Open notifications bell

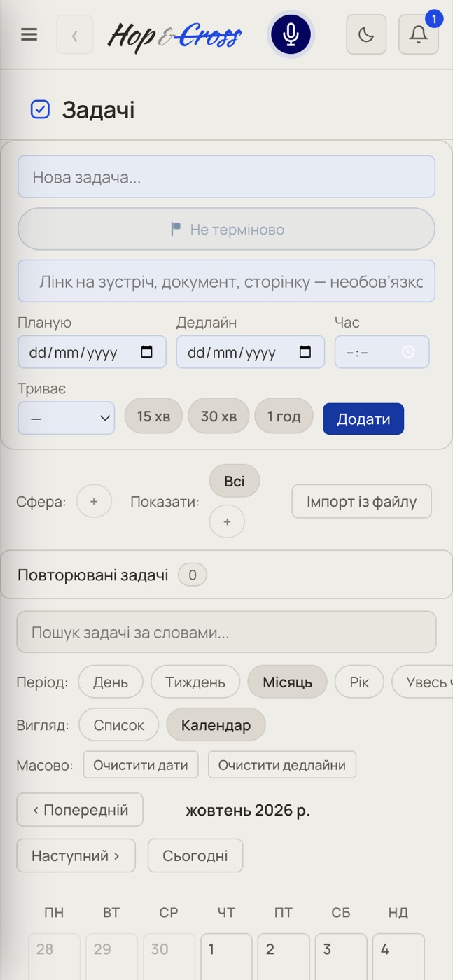(419, 34)
